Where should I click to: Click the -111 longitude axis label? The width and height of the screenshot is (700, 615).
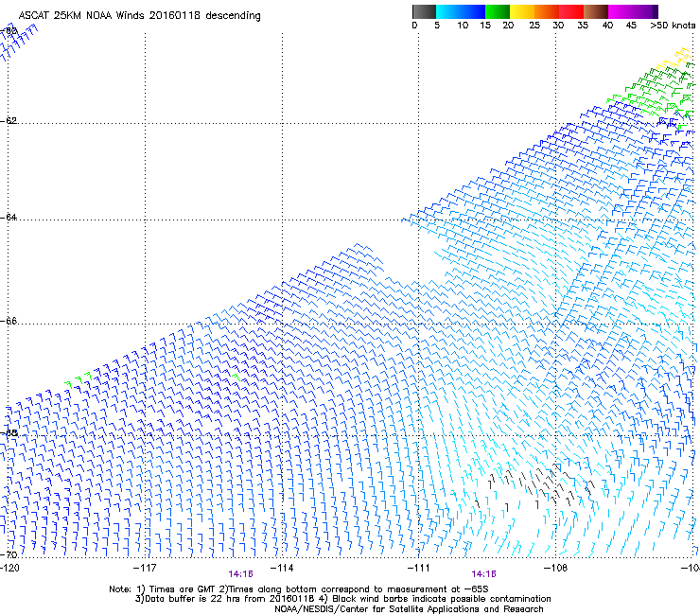pyautogui.click(x=418, y=568)
